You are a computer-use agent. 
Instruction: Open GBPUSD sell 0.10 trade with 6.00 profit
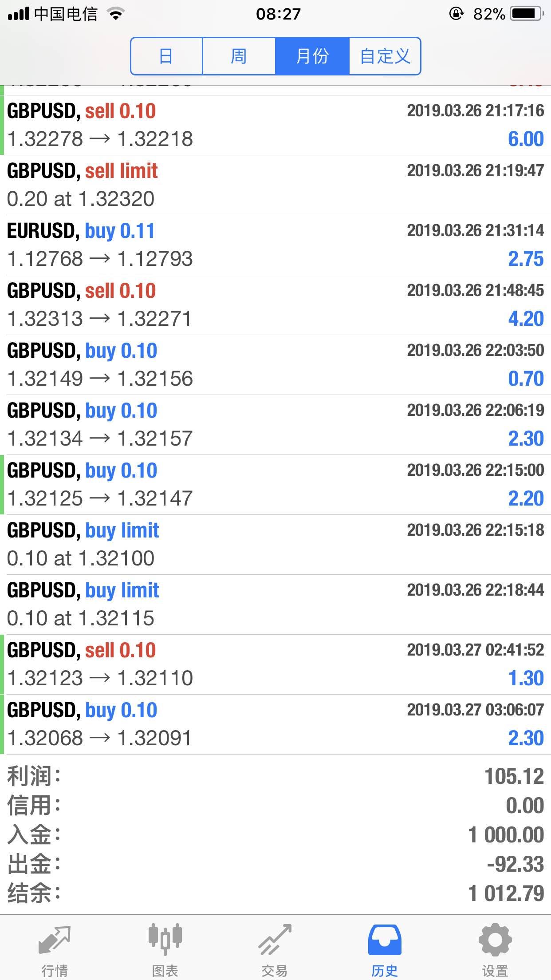coord(275,125)
